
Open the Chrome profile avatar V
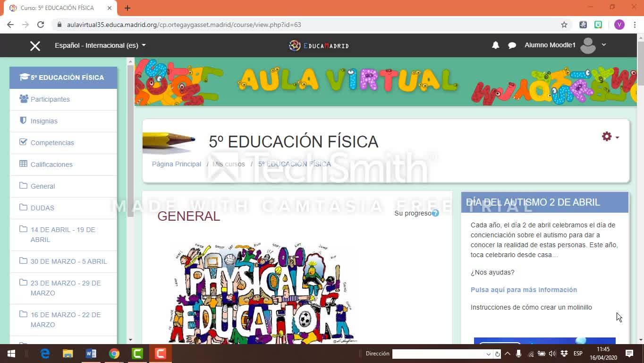(619, 25)
